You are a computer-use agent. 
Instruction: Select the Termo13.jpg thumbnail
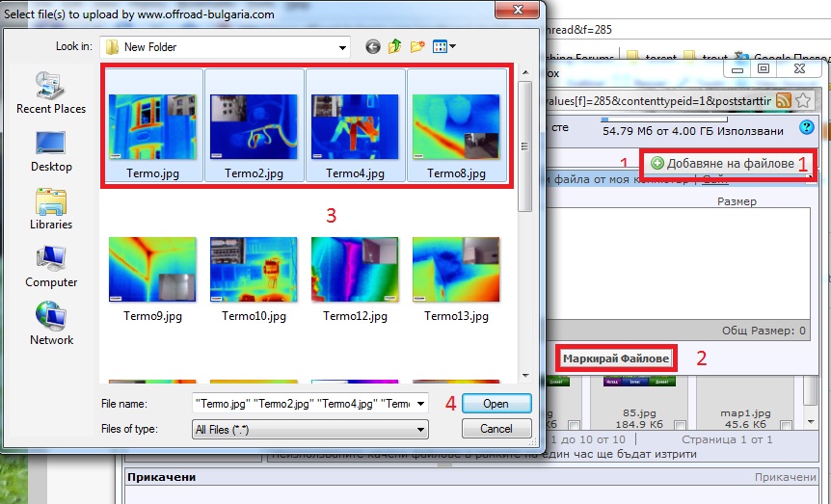456,269
